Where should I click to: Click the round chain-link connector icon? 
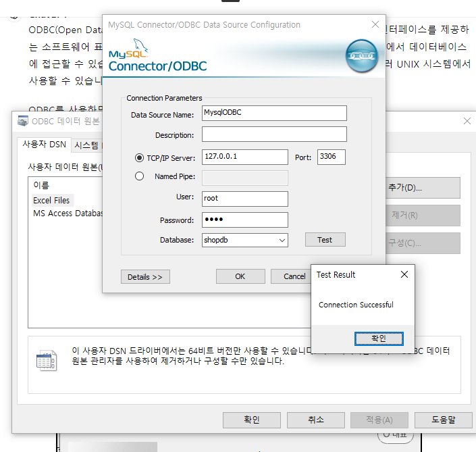(x=361, y=55)
